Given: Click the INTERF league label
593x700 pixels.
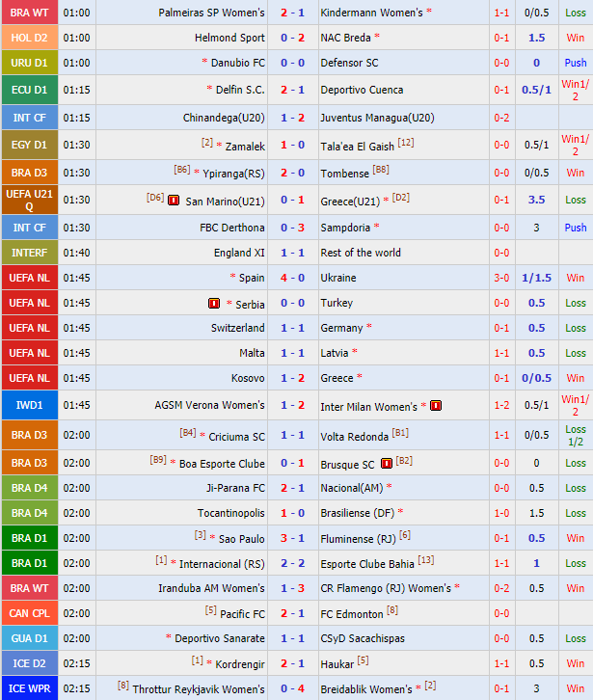Looking at the screenshot, I should pyautogui.click(x=30, y=253).
